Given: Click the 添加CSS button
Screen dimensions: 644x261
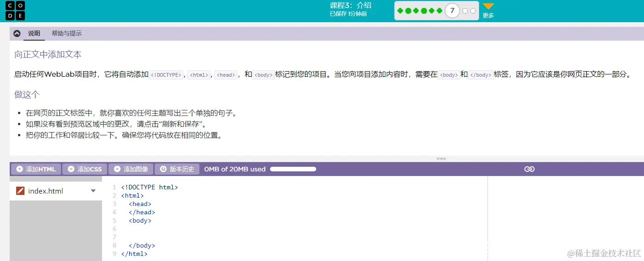Looking at the screenshot, I should 84,169.
